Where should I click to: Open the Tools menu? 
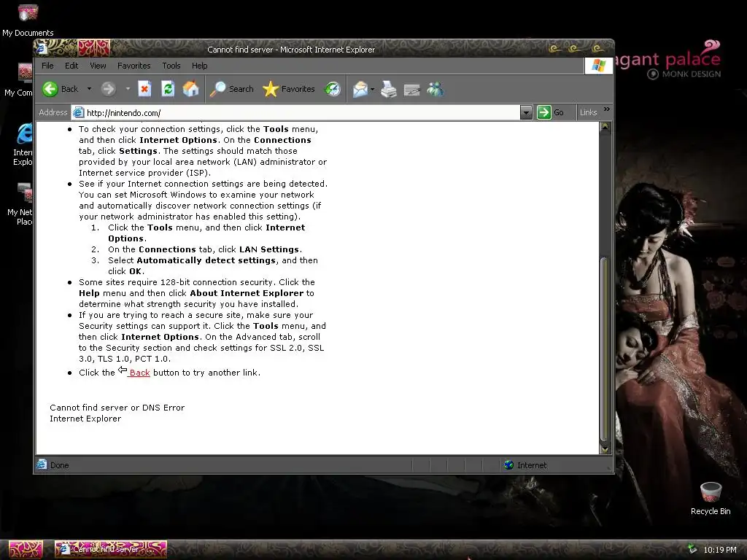click(x=171, y=66)
